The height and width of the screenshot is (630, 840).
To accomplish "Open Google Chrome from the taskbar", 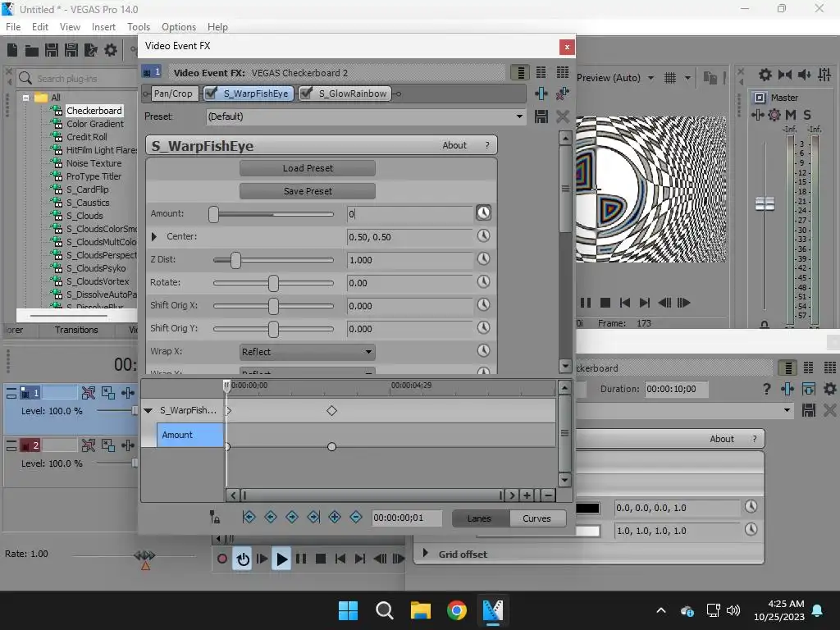I will pyautogui.click(x=456, y=610).
